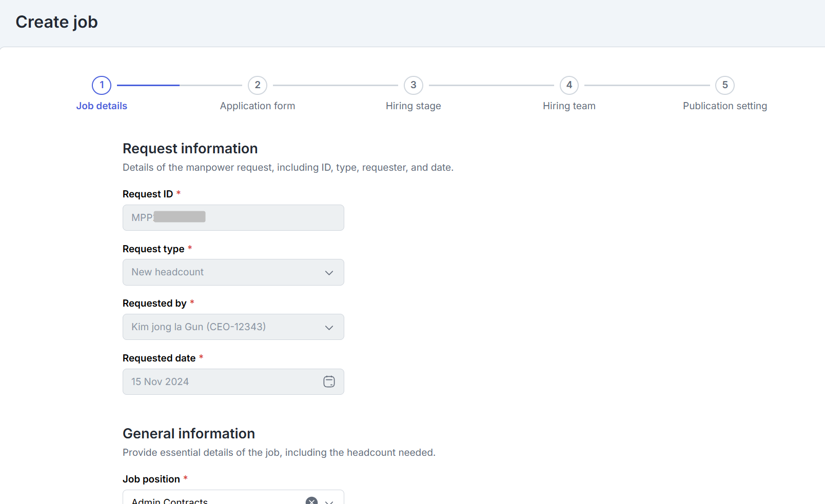Jump to the step 4 circle indicator
Viewport: 825px width, 504px height.
[569, 85]
